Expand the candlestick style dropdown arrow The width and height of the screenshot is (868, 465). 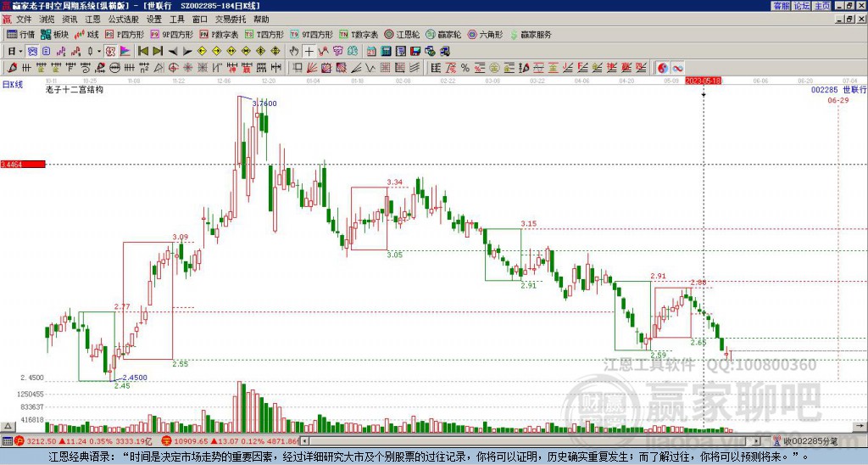[x=99, y=52]
